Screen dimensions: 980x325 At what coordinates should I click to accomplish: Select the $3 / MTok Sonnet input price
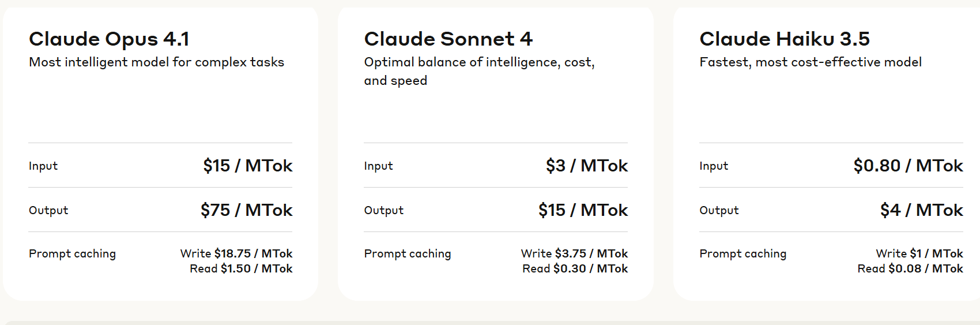coord(586,166)
